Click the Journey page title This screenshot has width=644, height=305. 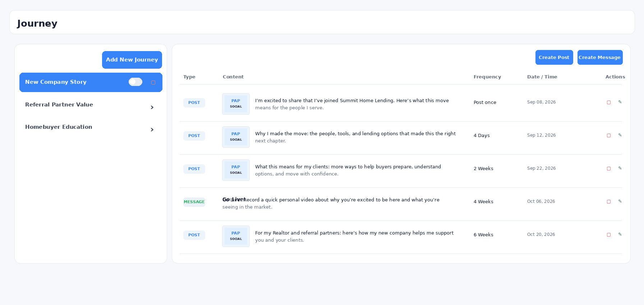[37, 23]
